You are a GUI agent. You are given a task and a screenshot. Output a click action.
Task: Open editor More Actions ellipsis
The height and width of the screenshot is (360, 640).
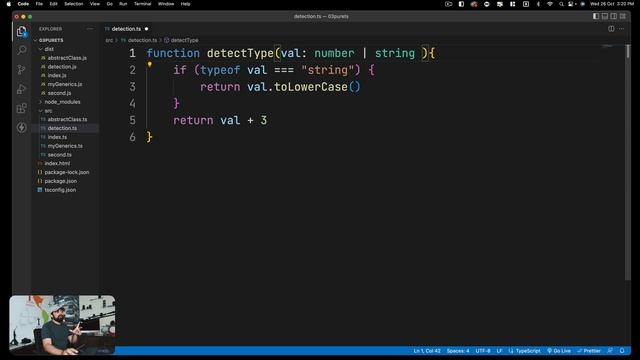pyautogui.click(x=621, y=29)
